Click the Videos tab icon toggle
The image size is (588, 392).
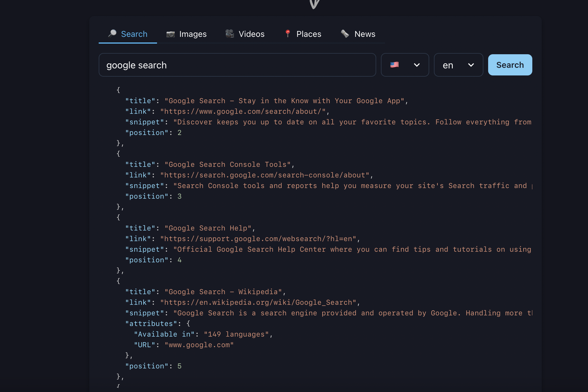tap(229, 34)
